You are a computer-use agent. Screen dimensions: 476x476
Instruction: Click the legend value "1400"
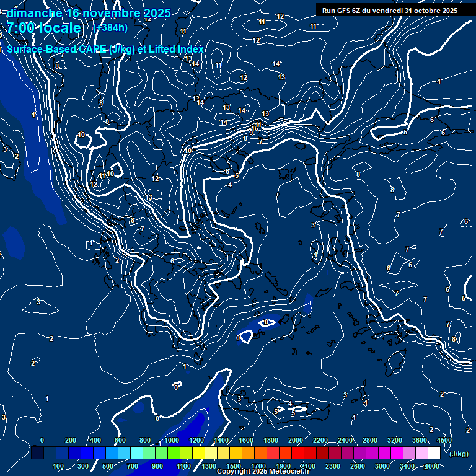[x=221, y=440]
